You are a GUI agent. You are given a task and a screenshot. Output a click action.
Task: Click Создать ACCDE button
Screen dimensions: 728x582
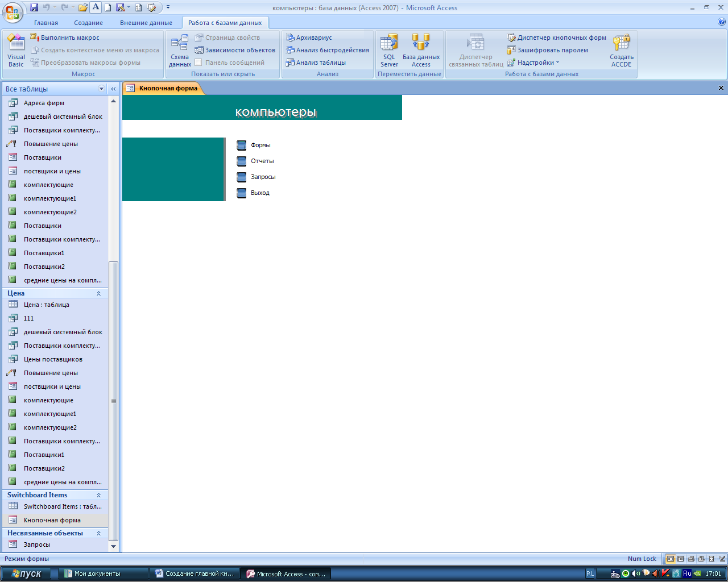(622, 50)
